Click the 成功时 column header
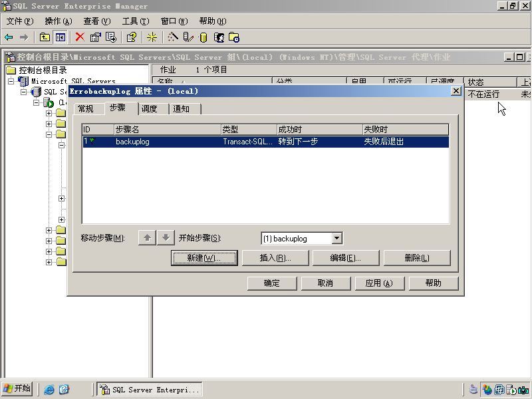Image resolution: width=532 pixels, height=399 pixels. point(320,129)
